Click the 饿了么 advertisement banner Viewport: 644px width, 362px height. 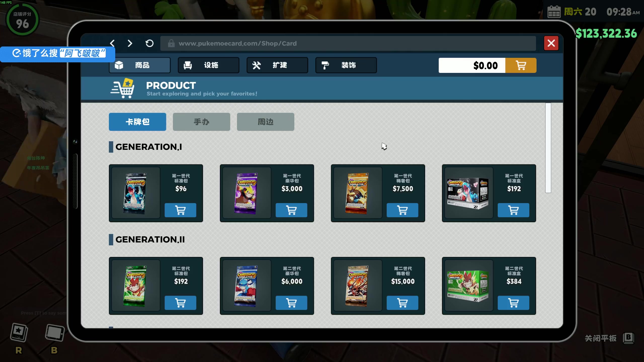[x=58, y=54]
